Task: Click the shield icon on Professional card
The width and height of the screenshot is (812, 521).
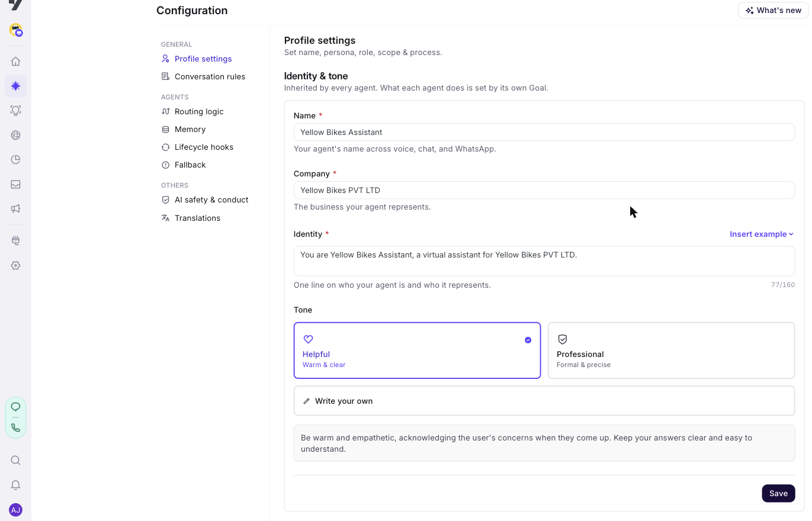Action: pos(563,339)
